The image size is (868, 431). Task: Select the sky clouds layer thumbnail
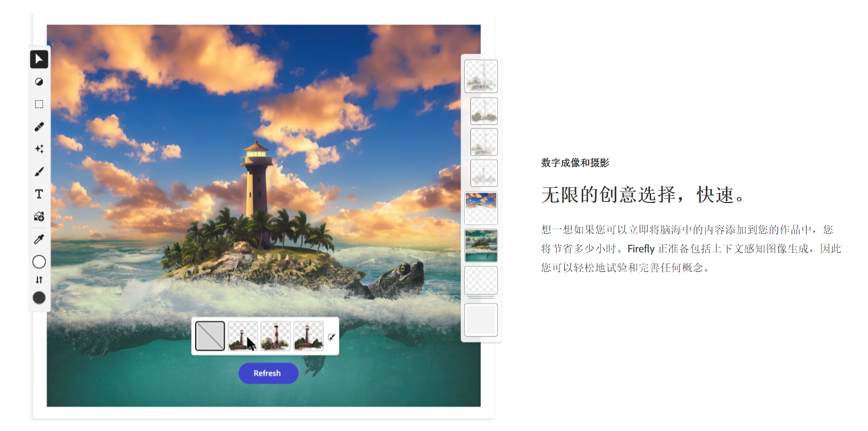[481, 207]
